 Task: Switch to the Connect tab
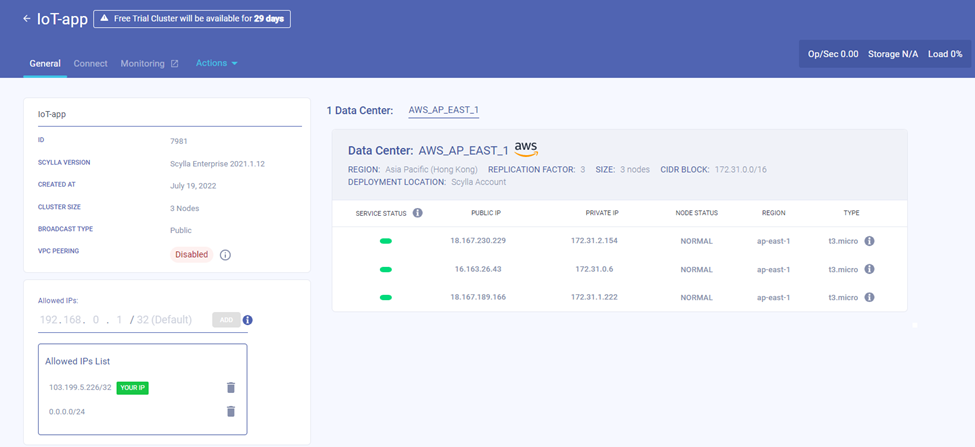pos(90,63)
